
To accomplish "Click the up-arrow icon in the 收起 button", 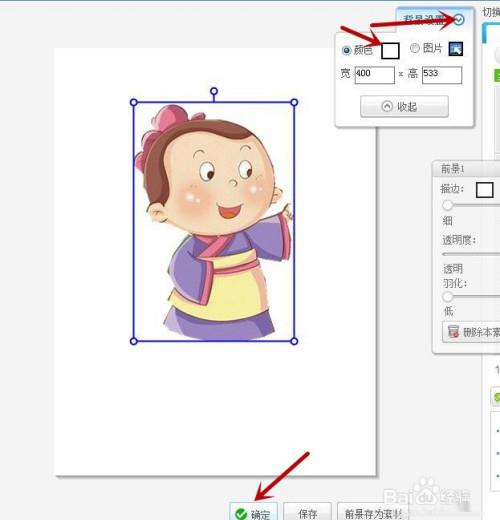I will 387,106.
